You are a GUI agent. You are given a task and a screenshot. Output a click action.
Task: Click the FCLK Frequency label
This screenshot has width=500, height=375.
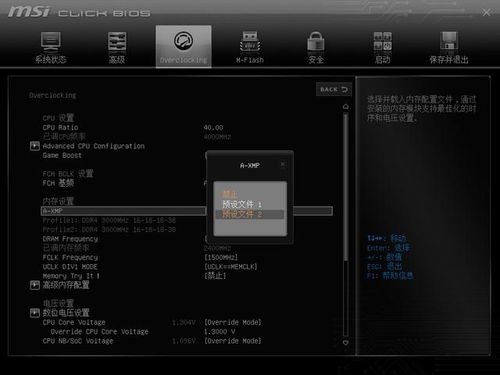tap(70, 257)
